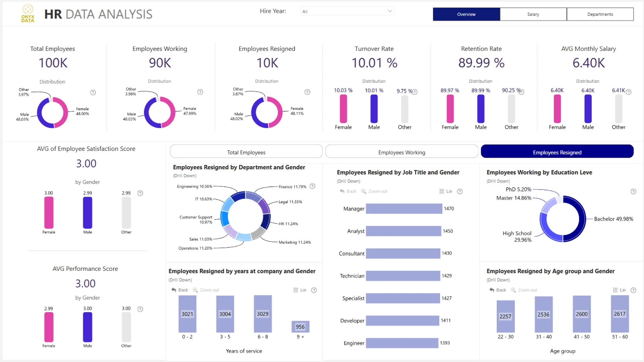Click the Turnover Rate 10.01 % value
The image size is (644, 362).
[x=374, y=63]
